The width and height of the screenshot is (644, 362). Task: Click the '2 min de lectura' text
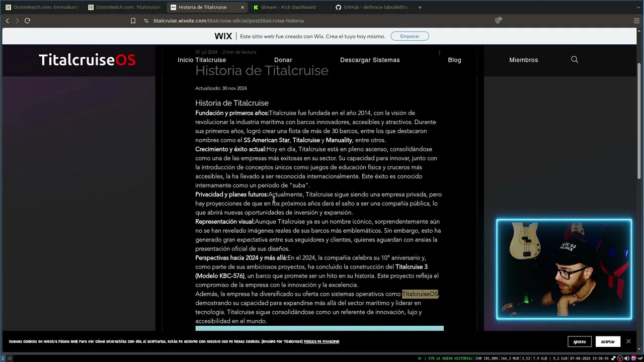point(239,52)
